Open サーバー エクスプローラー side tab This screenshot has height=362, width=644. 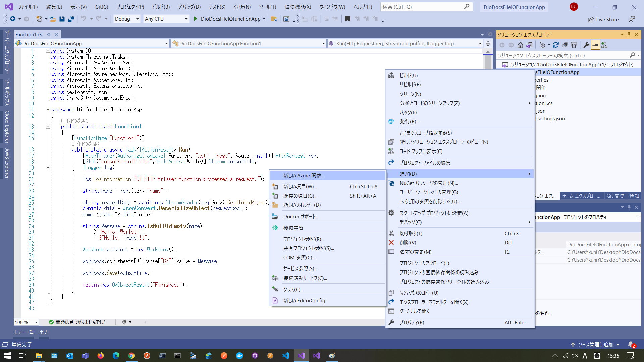click(7, 52)
